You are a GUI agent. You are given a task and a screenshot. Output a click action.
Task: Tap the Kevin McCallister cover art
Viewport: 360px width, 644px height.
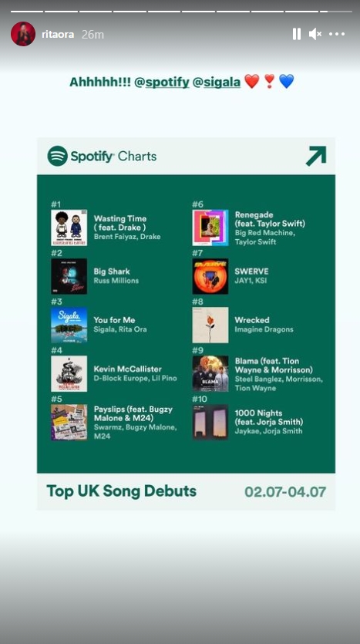[x=69, y=373]
